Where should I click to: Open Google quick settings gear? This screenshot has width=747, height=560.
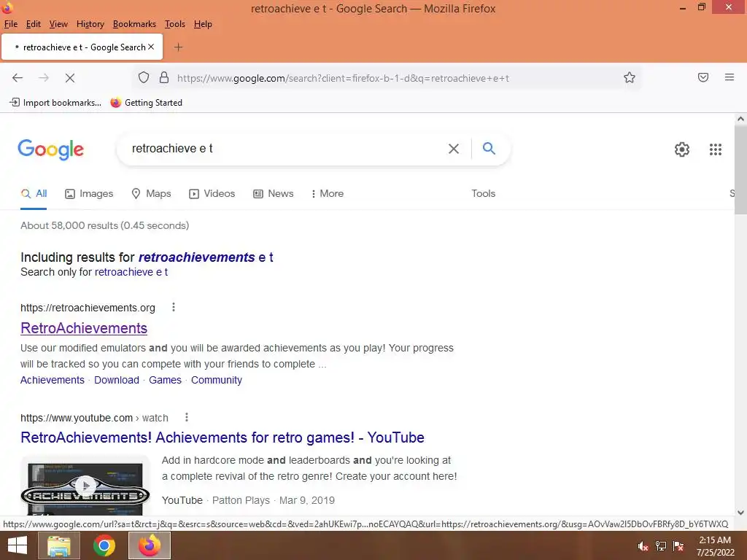coord(682,149)
